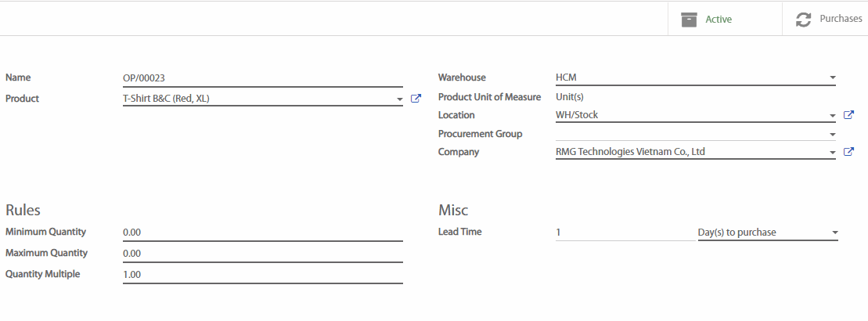Click the Purchases refresh arrows icon
The height and width of the screenshot is (321, 868).
[x=803, y=20]
